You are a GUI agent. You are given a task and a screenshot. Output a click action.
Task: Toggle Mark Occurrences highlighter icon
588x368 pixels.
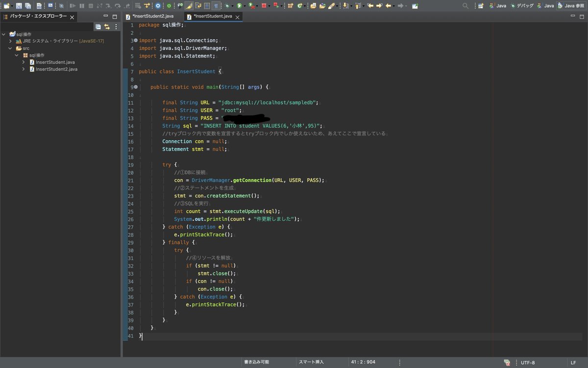coord(189,6)
